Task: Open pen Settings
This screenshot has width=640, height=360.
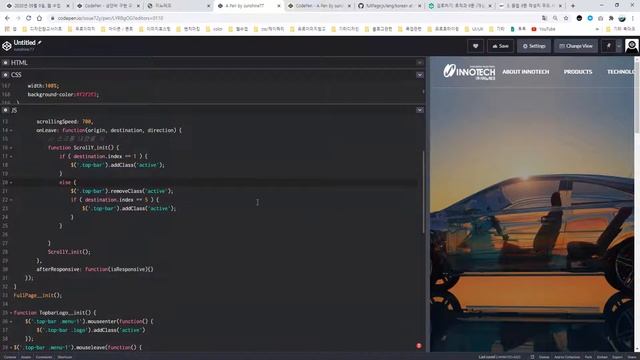Action: (534, 46)
